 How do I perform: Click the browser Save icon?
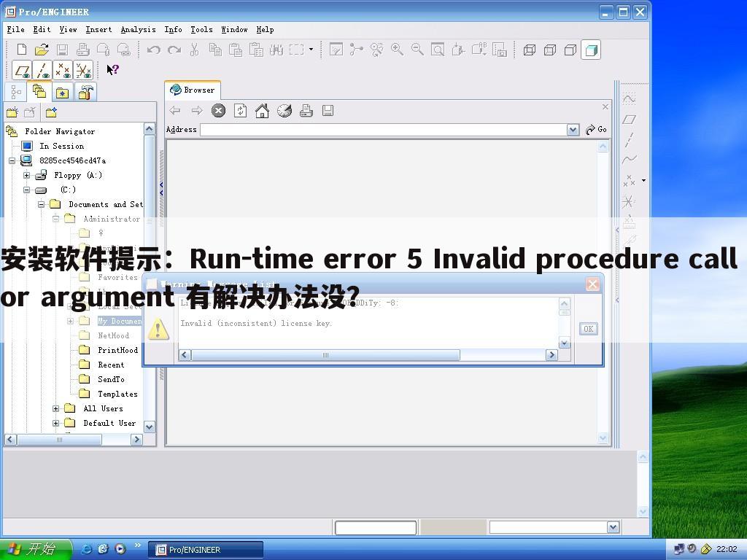tap(328, 111)
